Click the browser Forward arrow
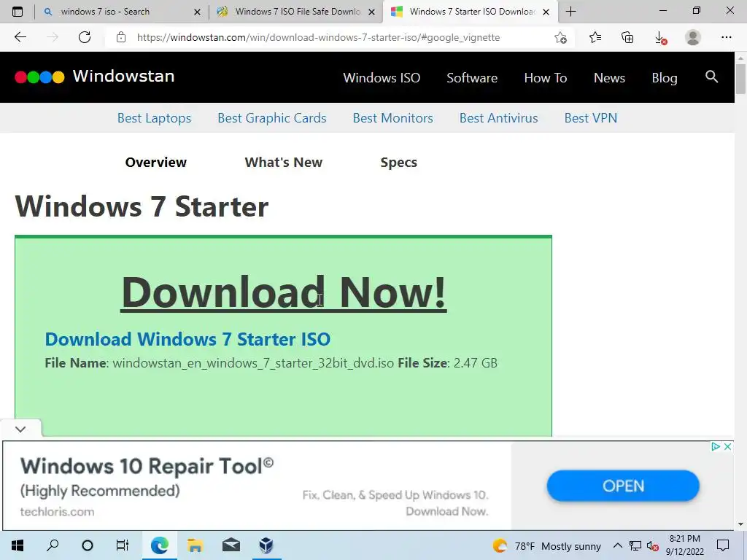This screenshot has height=560, width=747. (53, 37)
